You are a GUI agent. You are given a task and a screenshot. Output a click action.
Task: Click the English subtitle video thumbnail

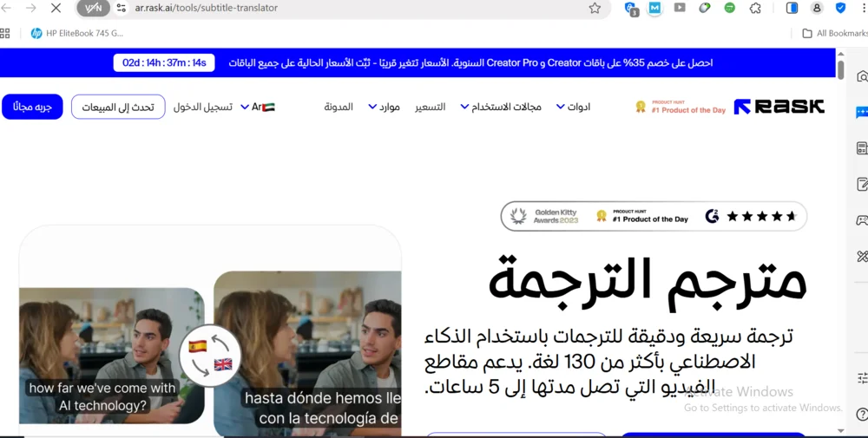(x=112, y=356)
